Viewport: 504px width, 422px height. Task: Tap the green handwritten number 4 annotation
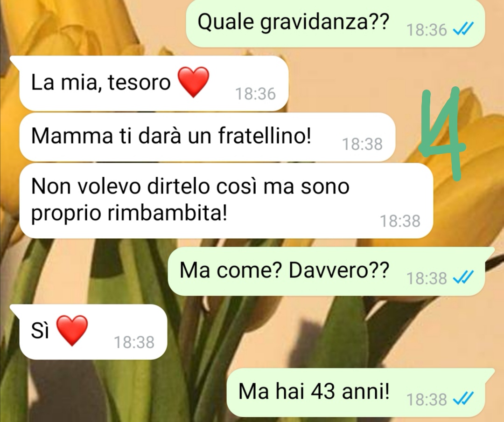coord(442,132)
